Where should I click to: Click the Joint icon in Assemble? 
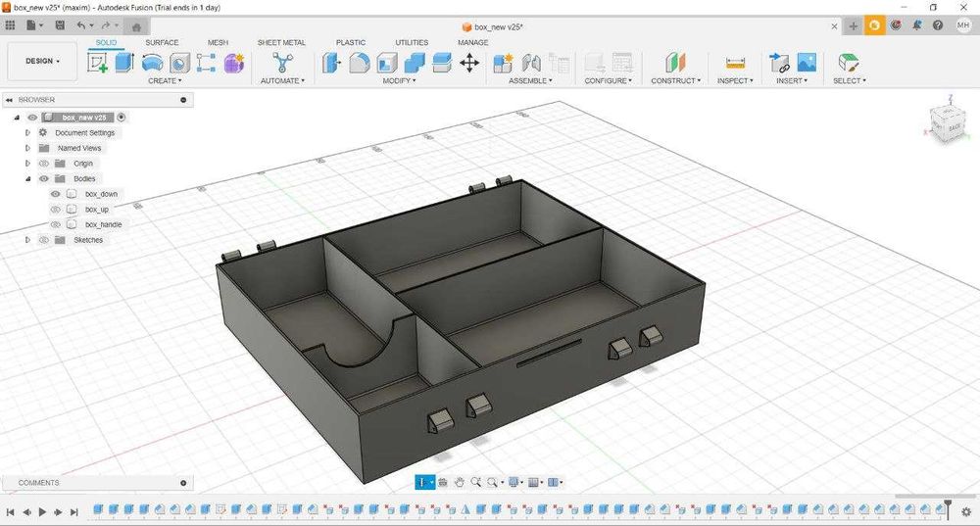(x=531, y=63)
